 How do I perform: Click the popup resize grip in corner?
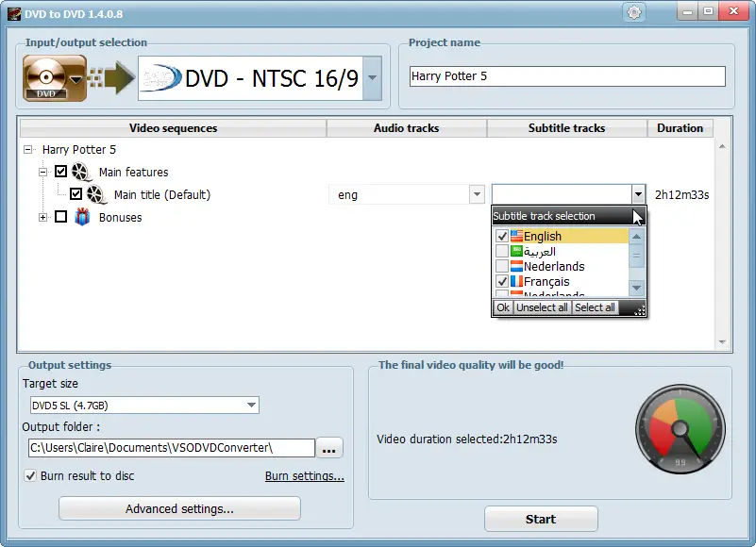point(639,311)
